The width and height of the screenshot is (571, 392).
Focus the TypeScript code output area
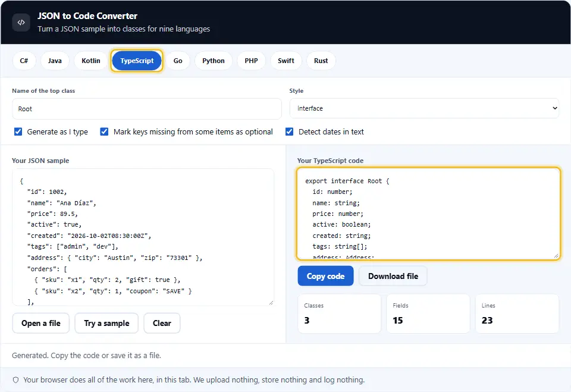coord(428,214)
